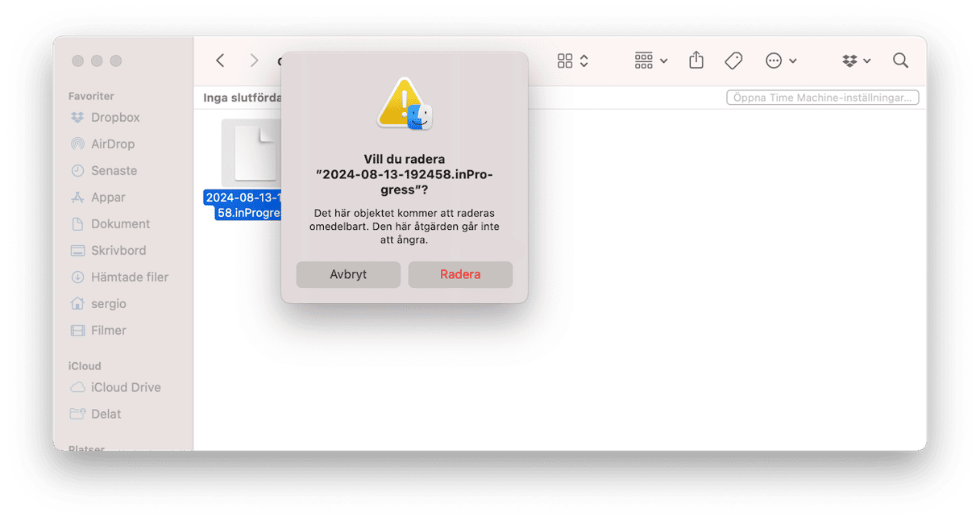Open the more actions ellipsis dropdown
The height and width of the screenshot is (521, 980).
(x=781, y=60)
